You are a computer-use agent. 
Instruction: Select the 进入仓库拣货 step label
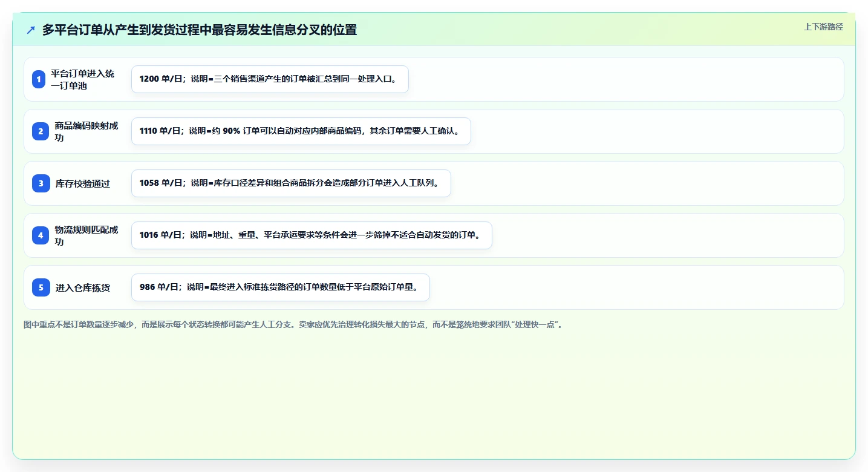click(x=83, y=287)
